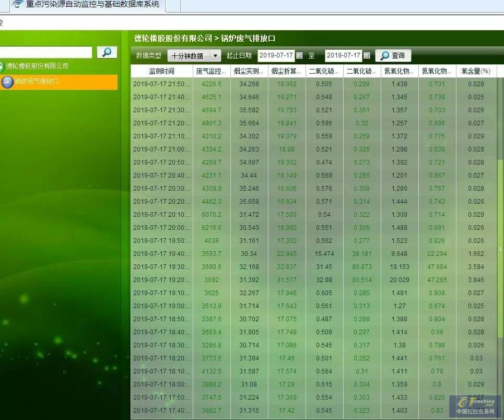Image resolution: width=504 pixels, height=420 pixels.
Task: Click the 烟尘实测 column header
Action: point(249,71)
